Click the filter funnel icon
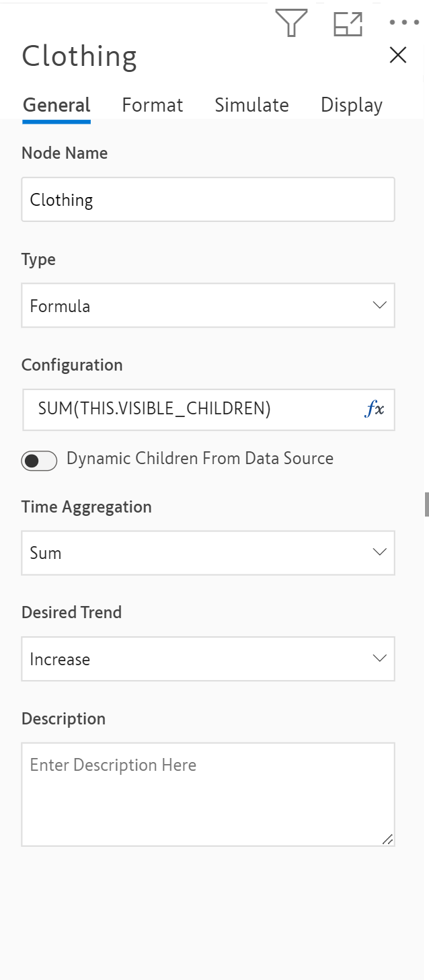This screenshot has height=980, width=429. click(291, 24)
